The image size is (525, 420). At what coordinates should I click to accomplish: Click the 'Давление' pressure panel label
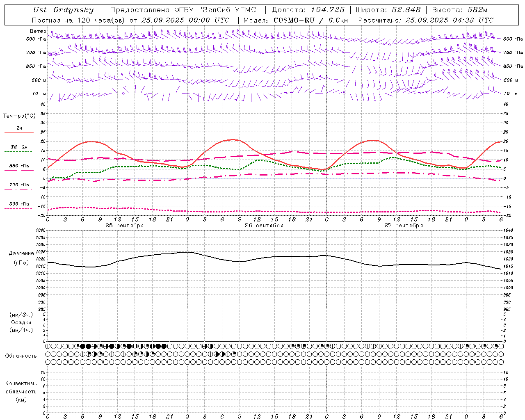[21, 253]
